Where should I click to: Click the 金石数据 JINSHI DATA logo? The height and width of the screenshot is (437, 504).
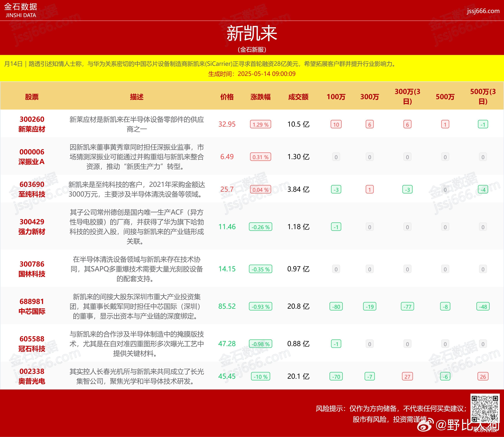click(21, 11)
